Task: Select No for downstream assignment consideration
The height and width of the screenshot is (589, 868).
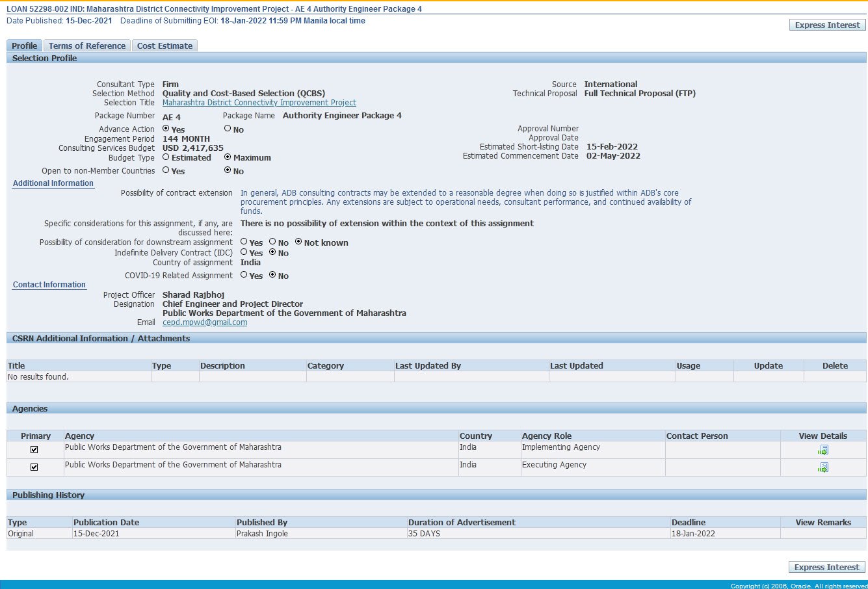Action: (x=272, y=242)
